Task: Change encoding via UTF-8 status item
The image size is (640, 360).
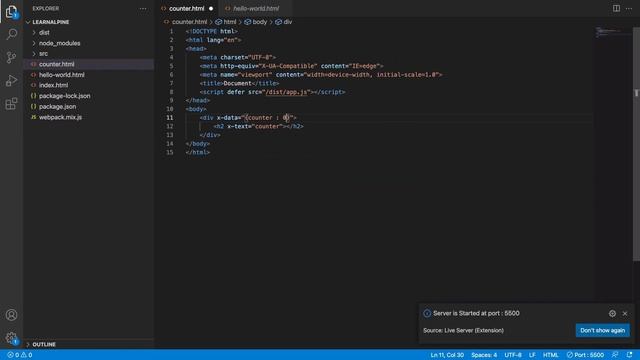Action: click(x=513, y=355)
